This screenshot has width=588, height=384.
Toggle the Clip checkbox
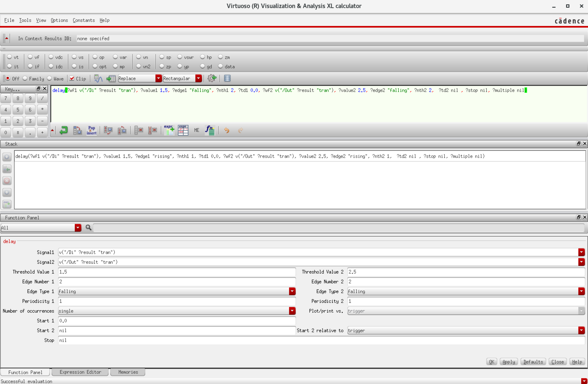(x=72, y=79)
